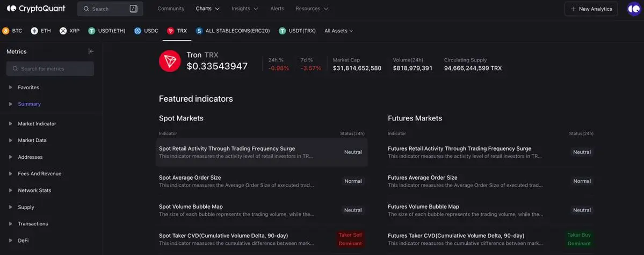Expand the Supply group
Screen dimensions: 644x255
tap(11, 207)
